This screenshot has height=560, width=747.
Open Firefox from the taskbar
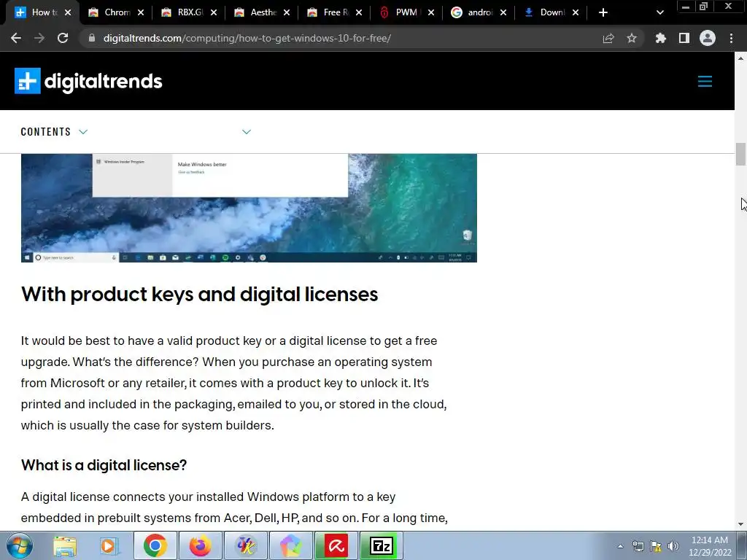click(x=200, y=545)
